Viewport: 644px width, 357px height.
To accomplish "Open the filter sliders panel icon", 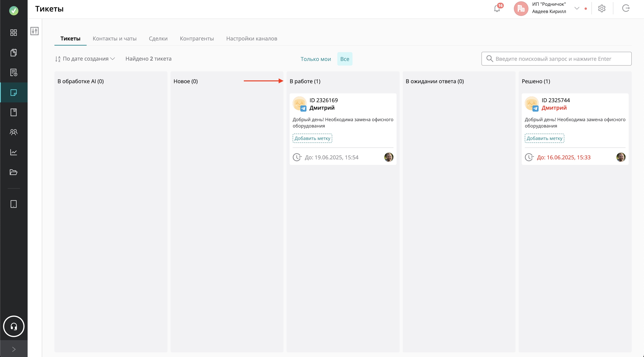I will click(34, 31).
